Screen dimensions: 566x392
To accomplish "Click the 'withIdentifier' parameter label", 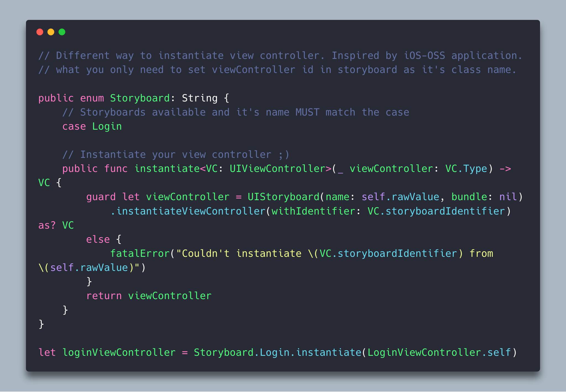I will point(313,211).
